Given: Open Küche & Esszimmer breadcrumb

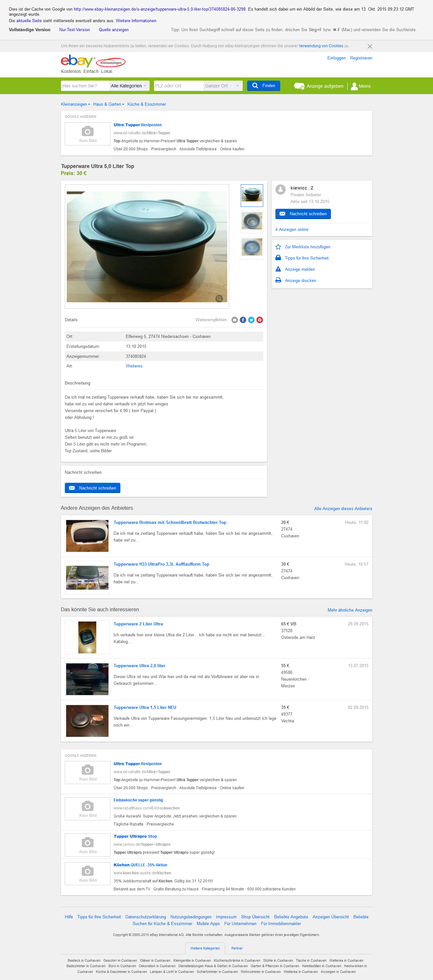Looking at the screenshot, I should [147, 104].
